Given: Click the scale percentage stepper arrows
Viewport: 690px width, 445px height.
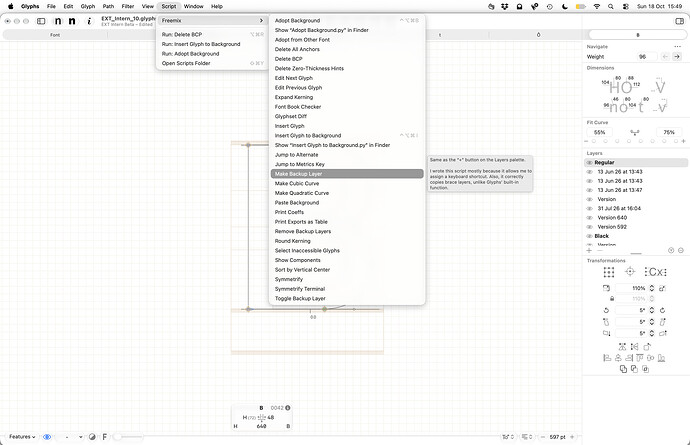Looking at the screenshot, I should coord(652,288).
